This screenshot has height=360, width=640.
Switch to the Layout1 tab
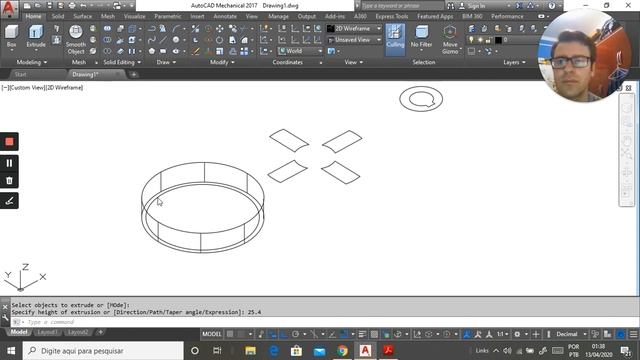coord(47,332)
